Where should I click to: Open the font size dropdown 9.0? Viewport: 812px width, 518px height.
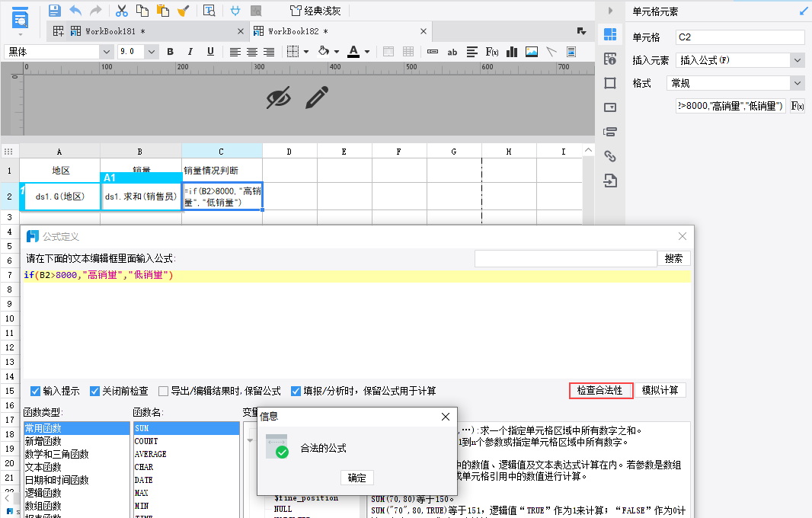[x=152, y=52]
